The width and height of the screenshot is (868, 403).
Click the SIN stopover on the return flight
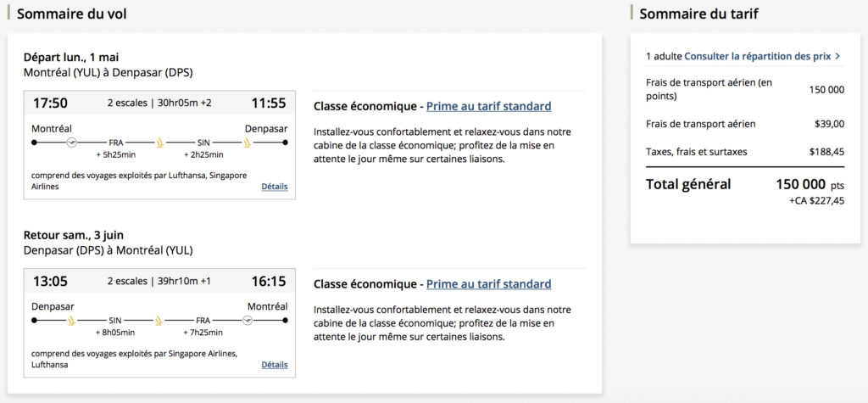pos(116,320)
